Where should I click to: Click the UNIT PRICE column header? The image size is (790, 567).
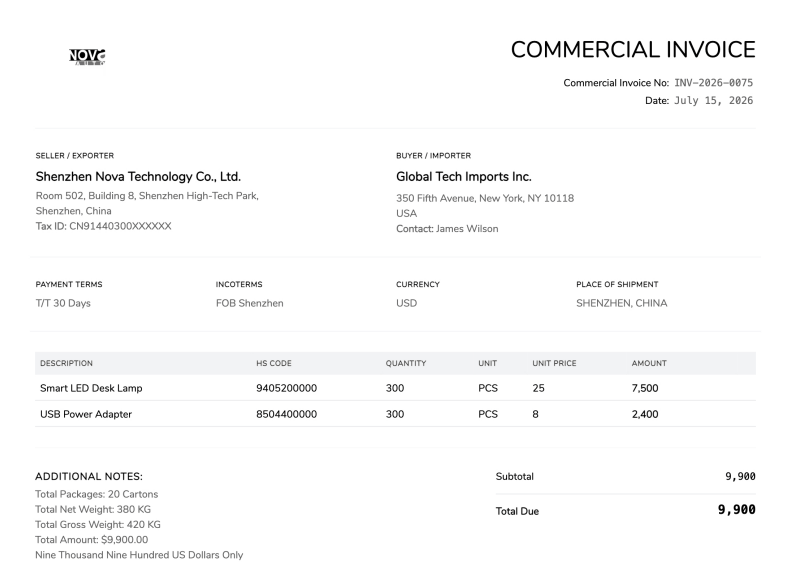coord(554,363)
